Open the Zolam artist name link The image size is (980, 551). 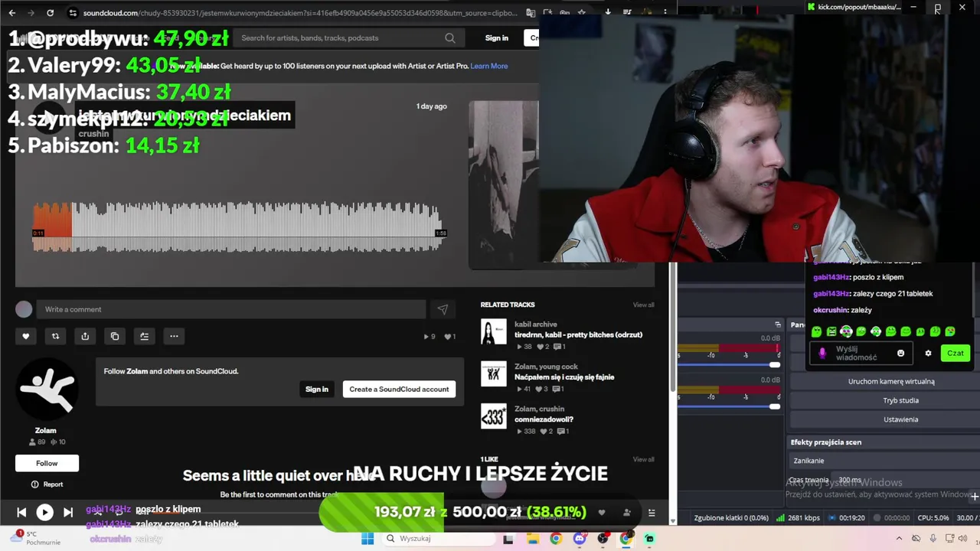[46, 430]
